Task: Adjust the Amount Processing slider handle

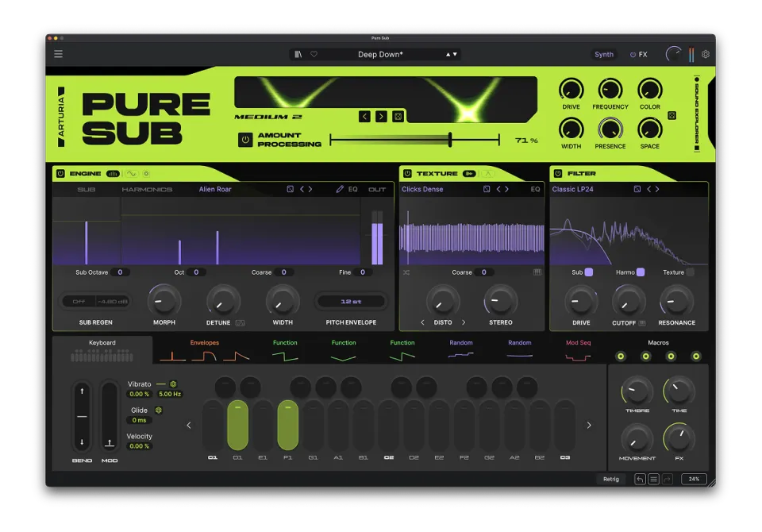Action: 450,140
